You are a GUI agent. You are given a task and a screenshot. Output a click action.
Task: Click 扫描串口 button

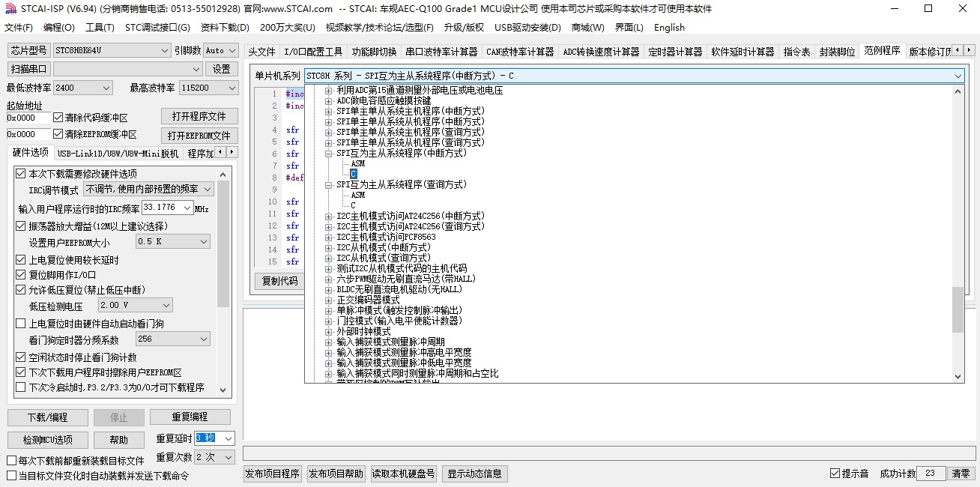click(29, 69)
